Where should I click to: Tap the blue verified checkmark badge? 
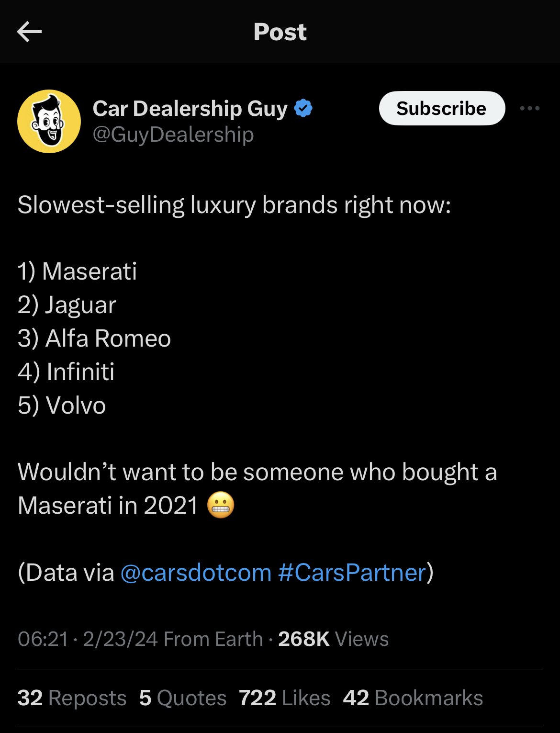pyautogui.click(x=303, y=108)
